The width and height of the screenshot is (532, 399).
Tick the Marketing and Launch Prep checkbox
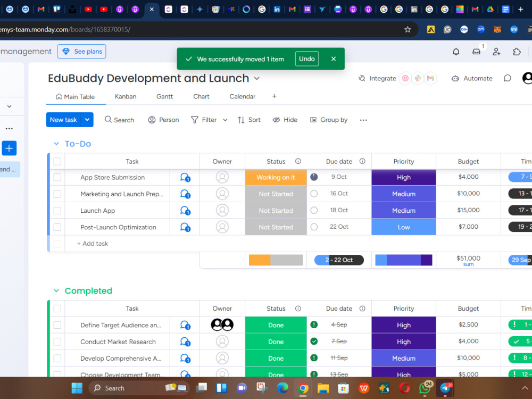click(57, 194)
